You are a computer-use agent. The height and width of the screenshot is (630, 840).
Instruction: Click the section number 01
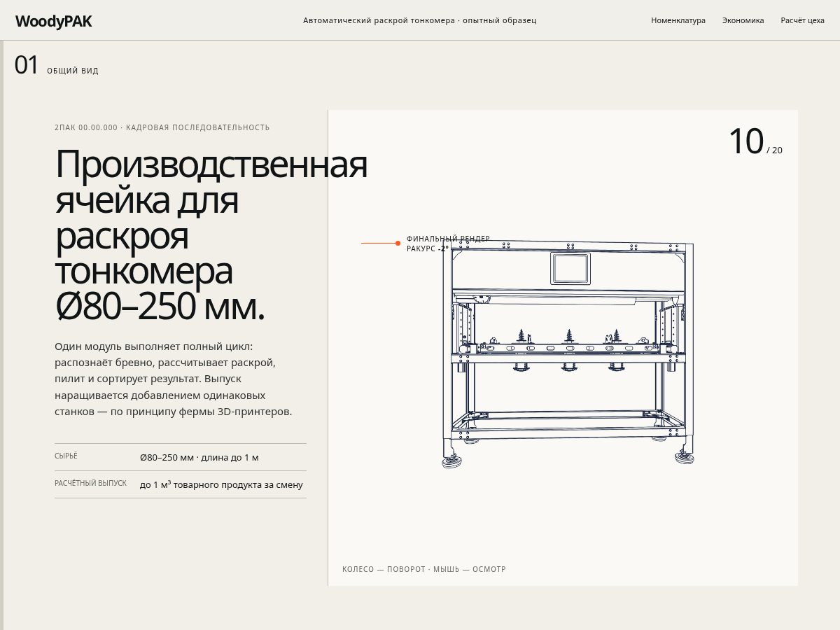(27, 65)
